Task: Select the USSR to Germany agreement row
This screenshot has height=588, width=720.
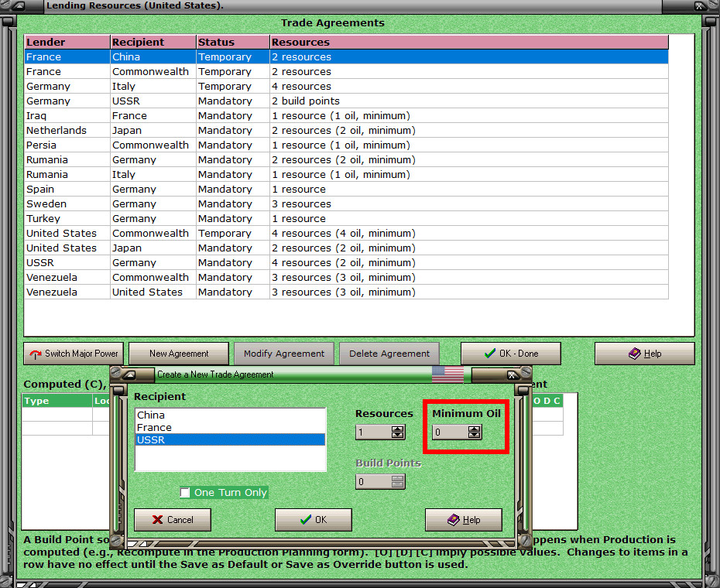Action: click(x=346, y=262)
